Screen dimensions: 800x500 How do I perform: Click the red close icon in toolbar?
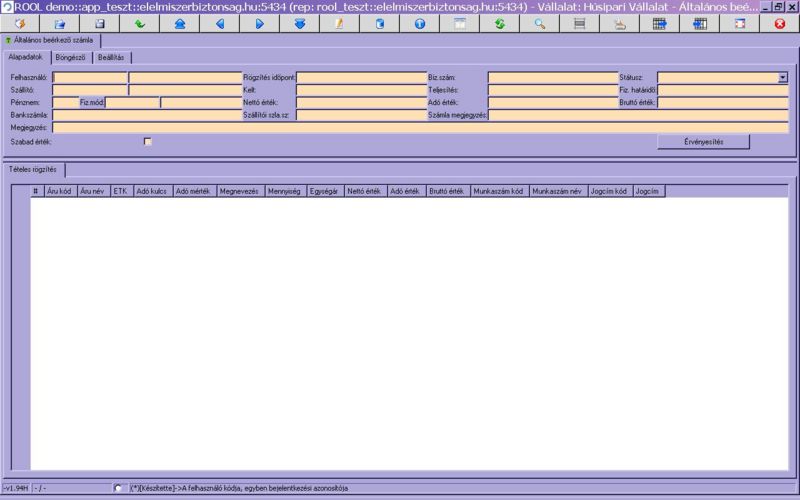tap(779, 23)
